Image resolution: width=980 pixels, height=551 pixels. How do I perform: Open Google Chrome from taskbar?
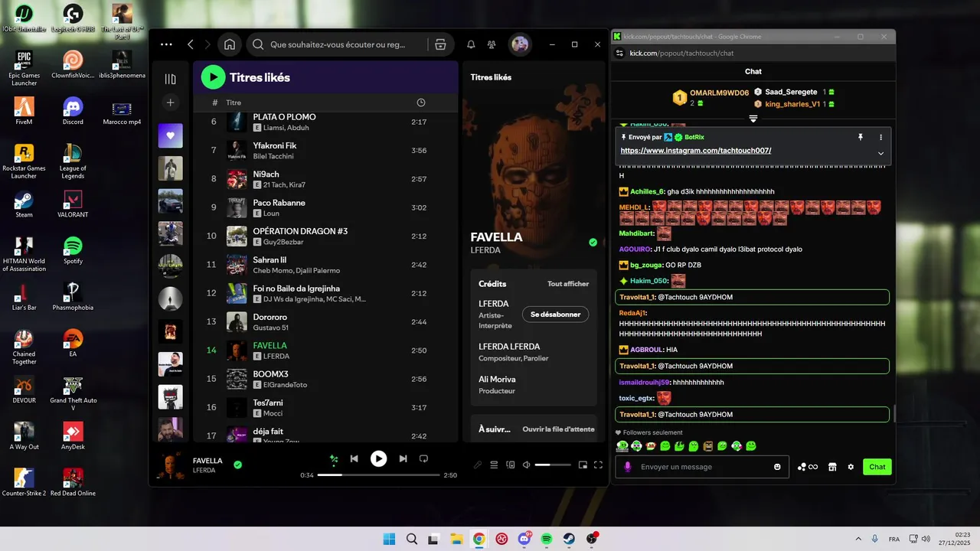479,539
